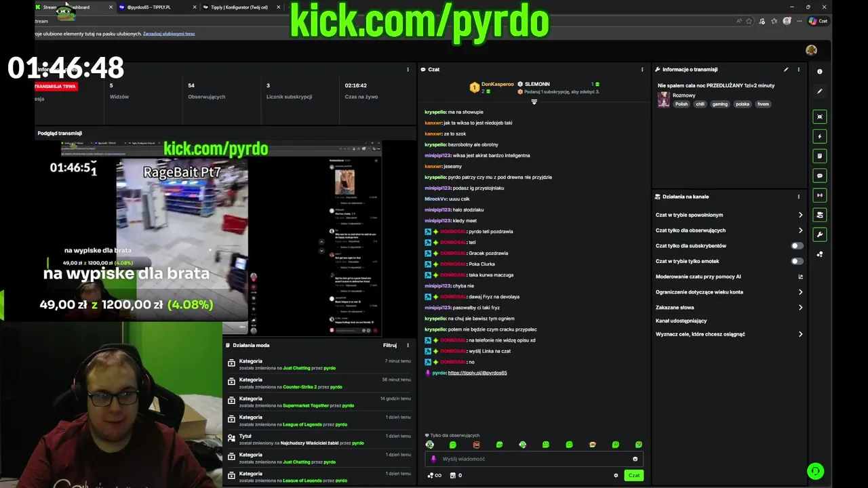Toggle the lightning bolt sidebar icon
The image size is (868, 488).
[x=819, y=136]
